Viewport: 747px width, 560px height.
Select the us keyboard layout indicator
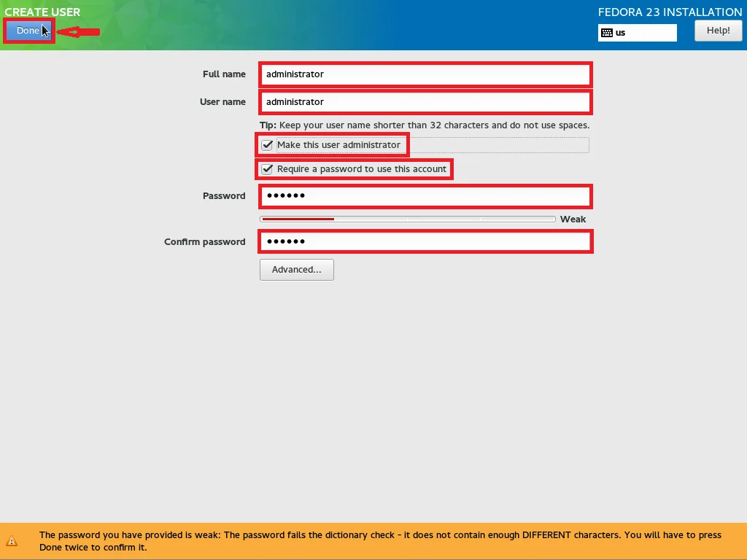point(638,33)
